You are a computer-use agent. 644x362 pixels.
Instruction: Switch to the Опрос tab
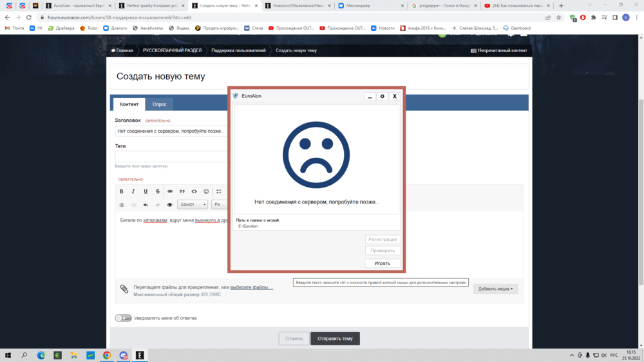pyautogui.click(x=159, y=104)
